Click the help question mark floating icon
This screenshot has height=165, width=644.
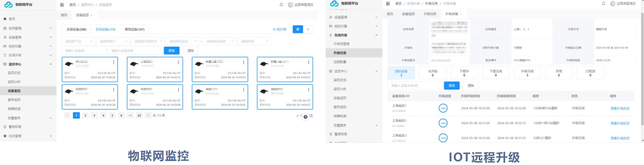(305, 117)
